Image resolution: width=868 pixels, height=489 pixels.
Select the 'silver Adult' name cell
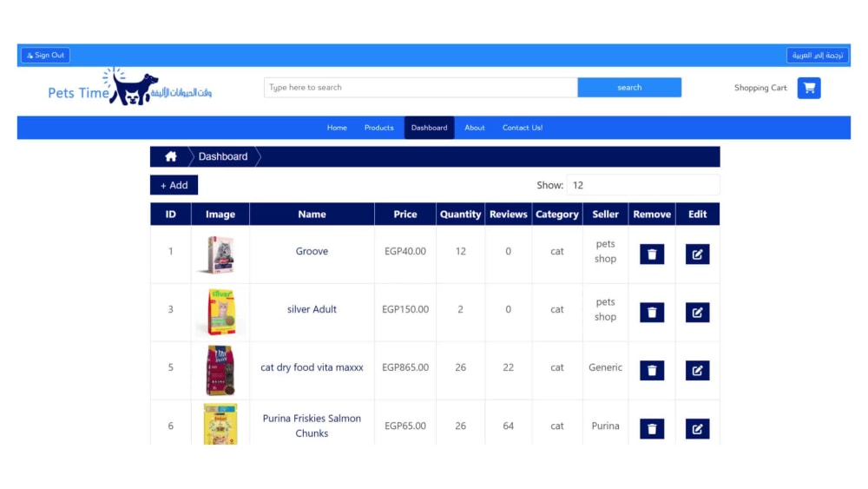pos(312,309)
